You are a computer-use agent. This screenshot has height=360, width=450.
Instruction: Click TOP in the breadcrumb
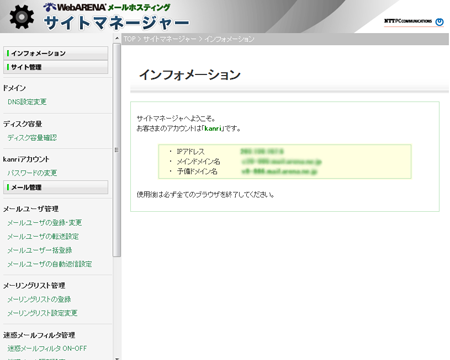[129, 39]
